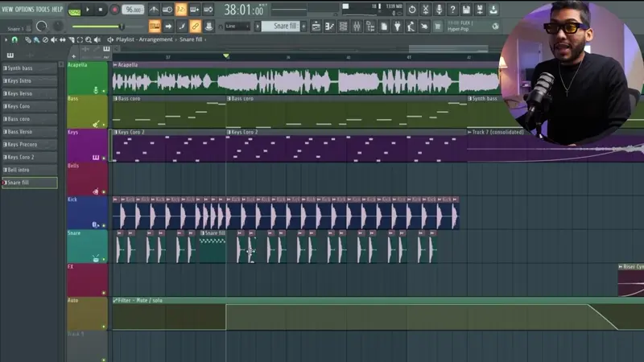The height and width of the screenshot is (362, 644).
Task: Start playback with the play button
Action: click(88, 10)
